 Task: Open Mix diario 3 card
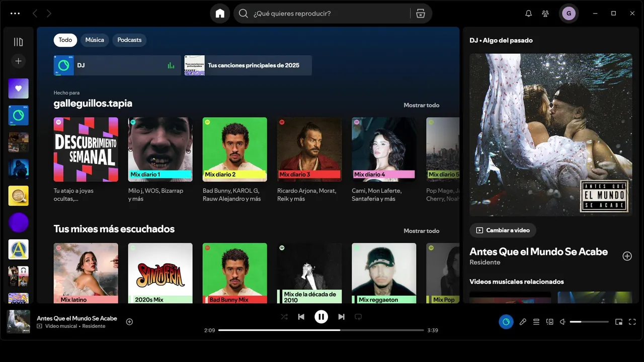pos(309,160)
